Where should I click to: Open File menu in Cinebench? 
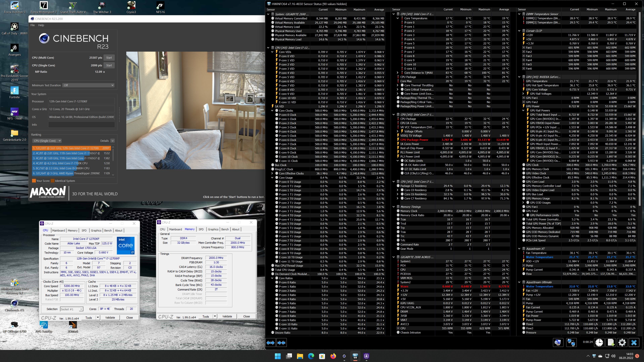tap(33, 25)
